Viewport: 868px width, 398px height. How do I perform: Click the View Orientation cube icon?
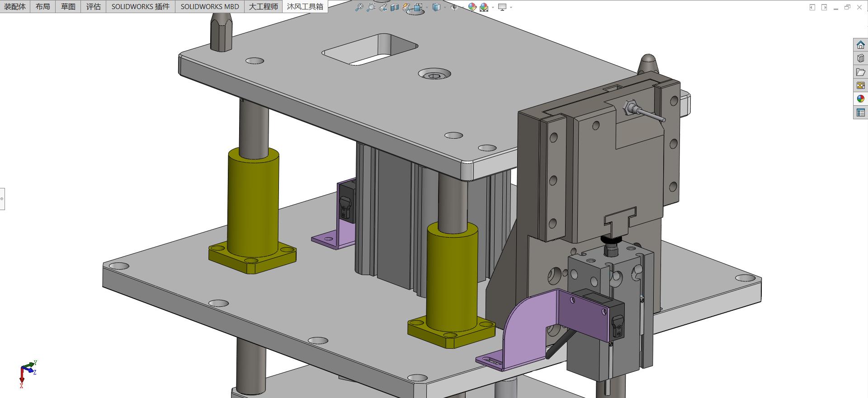(418, 7)
